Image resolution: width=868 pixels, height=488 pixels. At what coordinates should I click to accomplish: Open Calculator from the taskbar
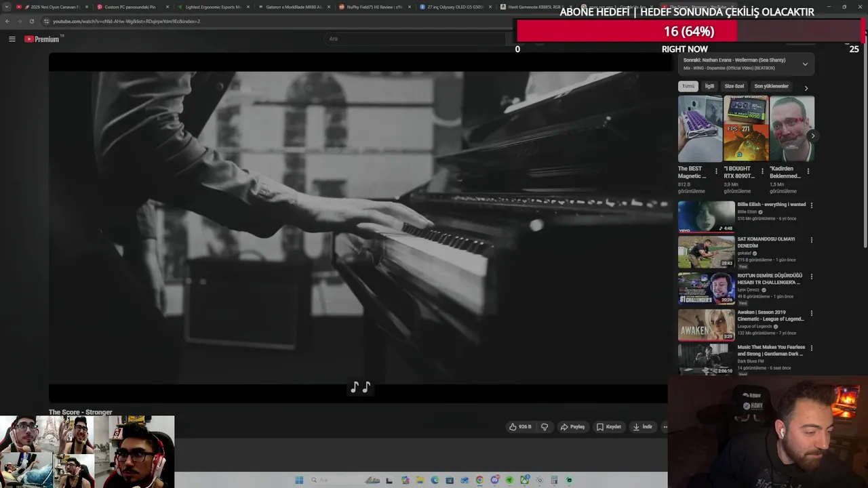(554, 481)
